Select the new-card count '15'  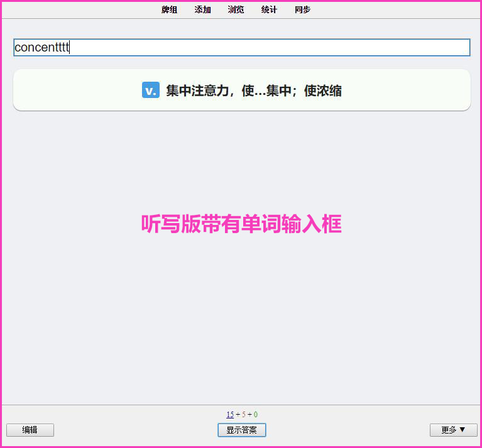(230, 415)
